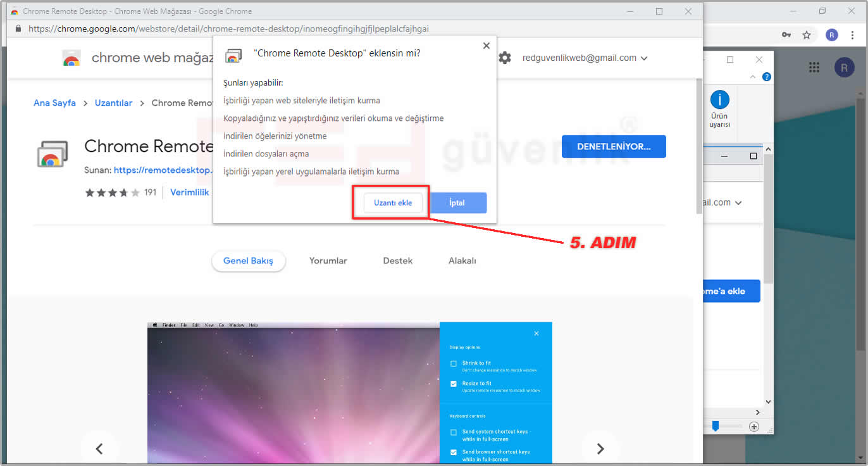Cancel the dialog with İptal
The width and height of the screenshot is (868, 466).
457,203
